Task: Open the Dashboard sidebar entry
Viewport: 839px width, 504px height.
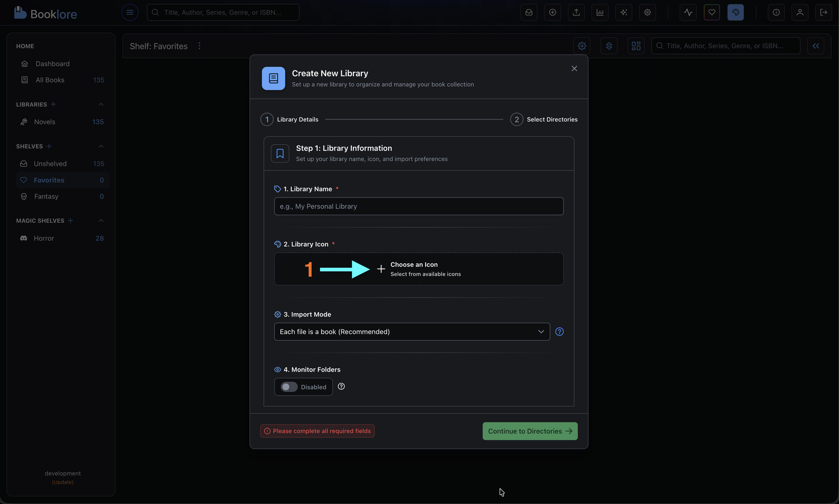Action: (x=52, y=63)
